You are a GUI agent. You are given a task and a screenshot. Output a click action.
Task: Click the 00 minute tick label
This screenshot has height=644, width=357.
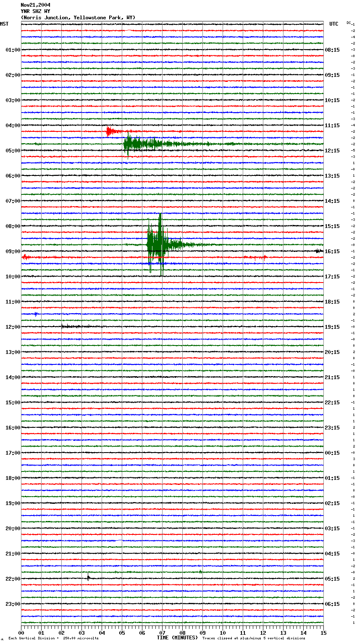click(x=21, y=633)
